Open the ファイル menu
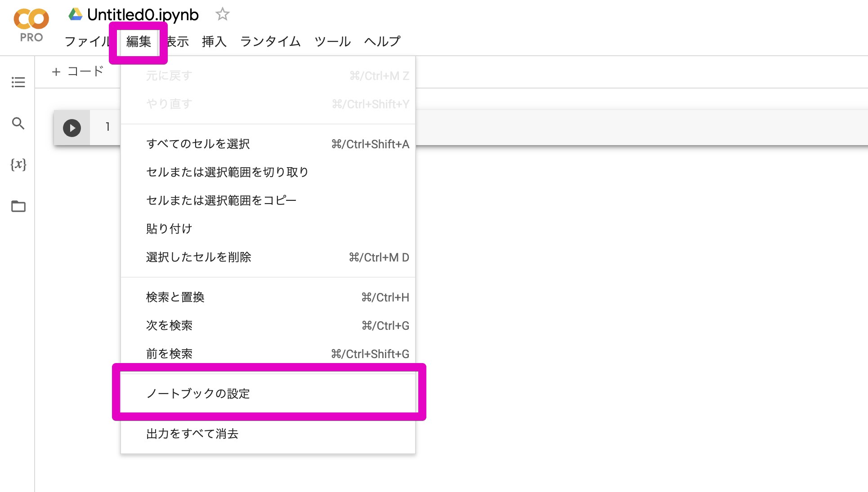This screenshot has width=868, height=492. click(88, 41)
